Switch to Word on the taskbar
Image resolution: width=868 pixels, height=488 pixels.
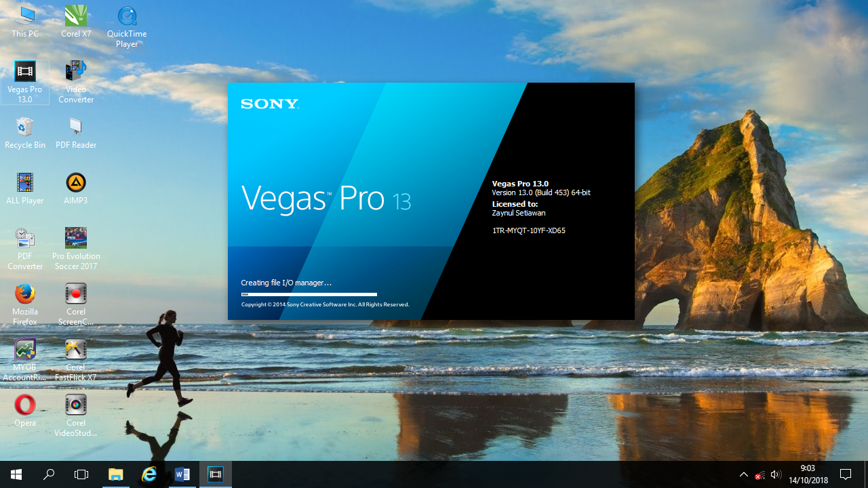pos(182,474)
